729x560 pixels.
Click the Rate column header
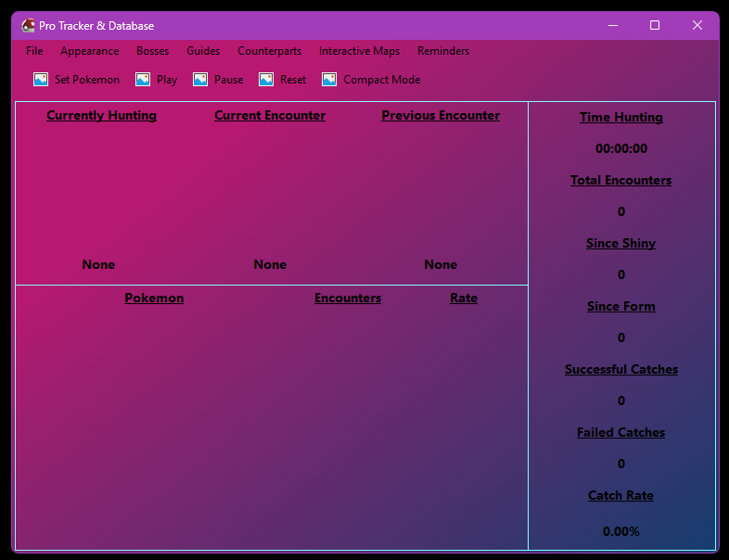(464, 298)
